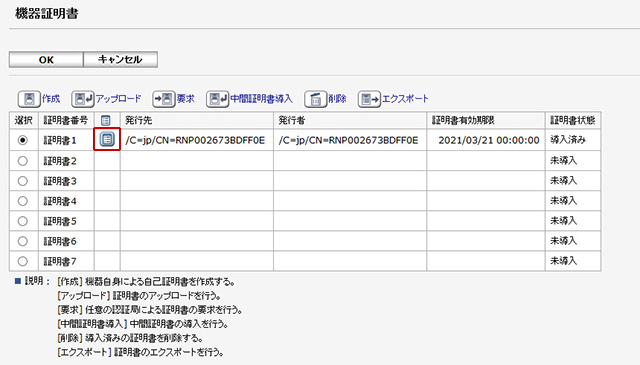Image resolution: width=640 pixels, height=365 pixels.
Task: Open the 作成 link
Action: pyautogui.click(x=51, y=99)
